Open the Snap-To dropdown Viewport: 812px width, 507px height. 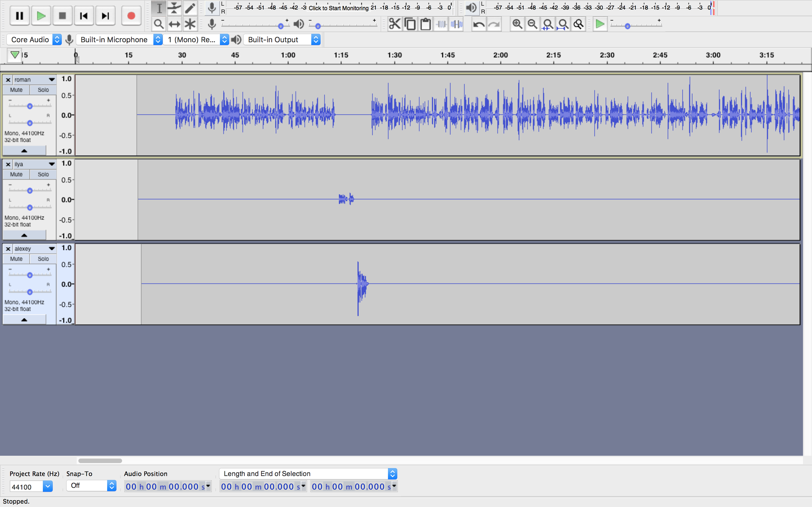[91, 486]
